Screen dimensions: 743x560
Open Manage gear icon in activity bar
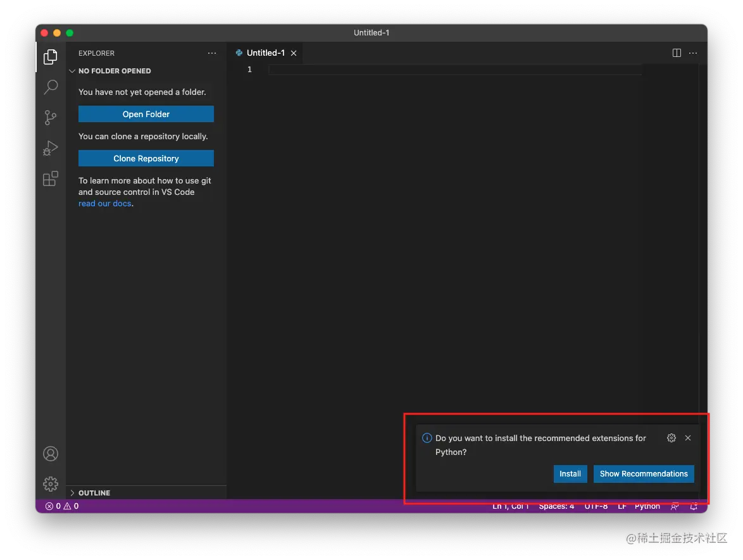[51, 483]
